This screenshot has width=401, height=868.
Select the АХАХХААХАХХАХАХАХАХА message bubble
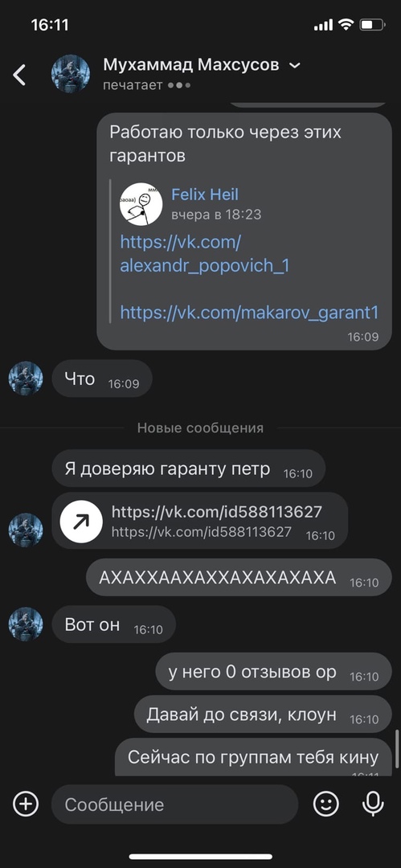click(239, 577)
